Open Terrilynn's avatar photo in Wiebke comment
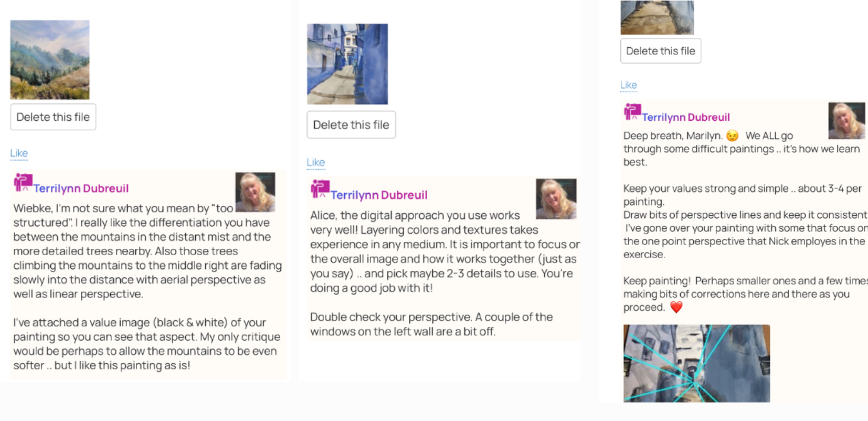 pos(255,192)
